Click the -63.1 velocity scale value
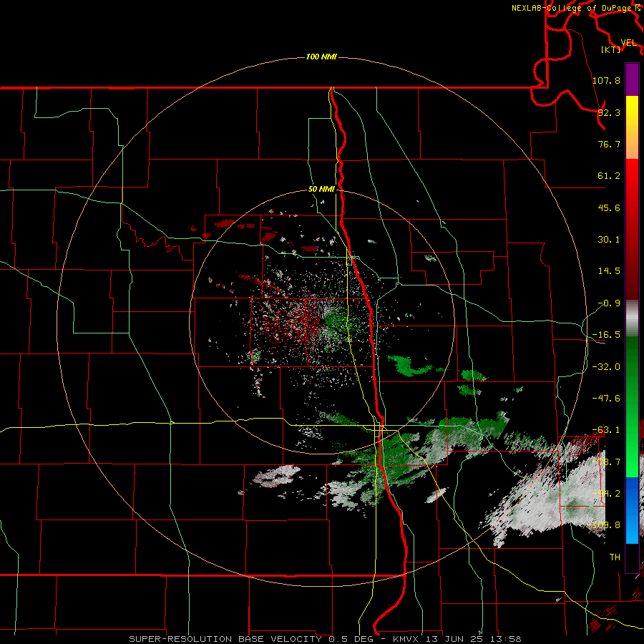644x644 pixels. tap(606, 430)
